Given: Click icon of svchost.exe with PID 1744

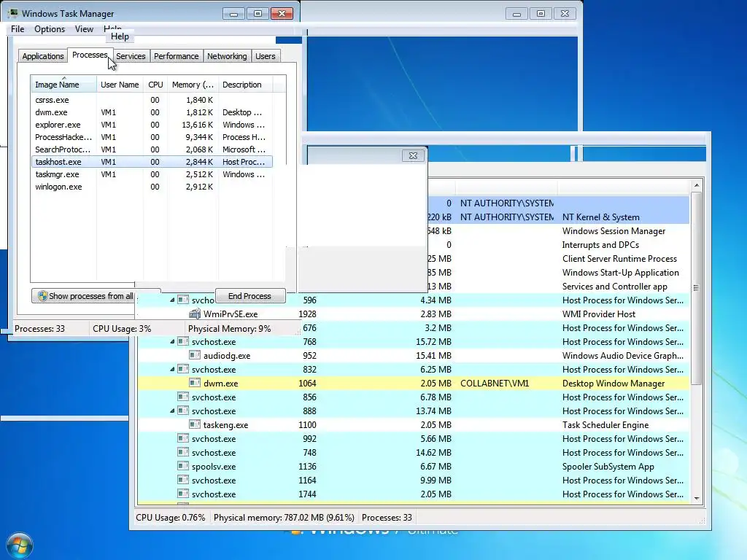Looking at the screenshot, I should pos(183,494).
